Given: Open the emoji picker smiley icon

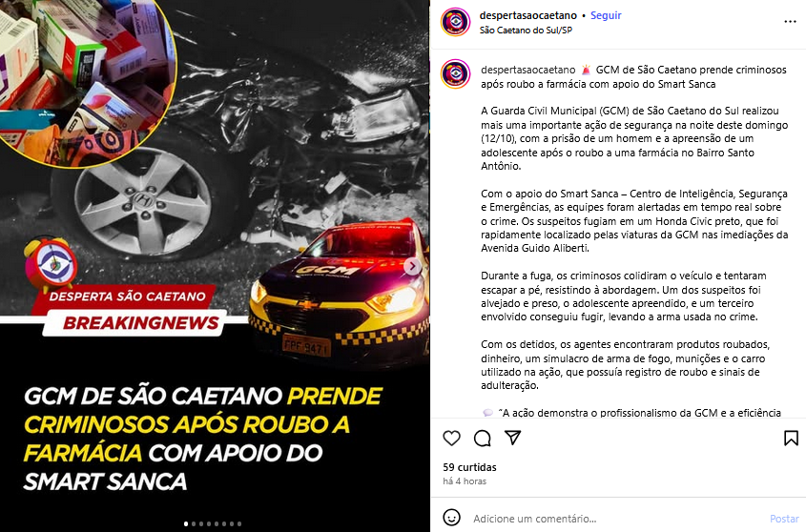Looking at the screenshot, I should 451,518.
